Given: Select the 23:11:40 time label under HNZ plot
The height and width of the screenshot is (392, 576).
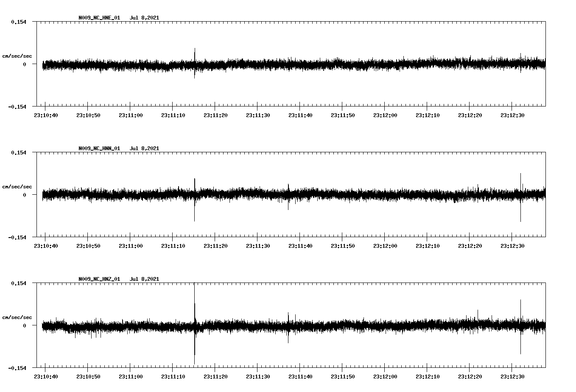Looking at the screenshot, I should click(x=300, y=377).
